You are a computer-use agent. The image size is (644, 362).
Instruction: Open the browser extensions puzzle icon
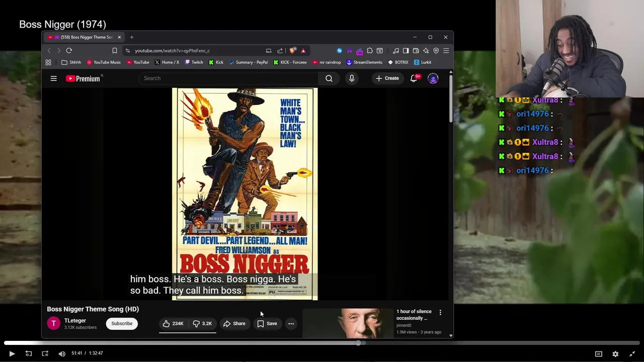tap(370, 51)
